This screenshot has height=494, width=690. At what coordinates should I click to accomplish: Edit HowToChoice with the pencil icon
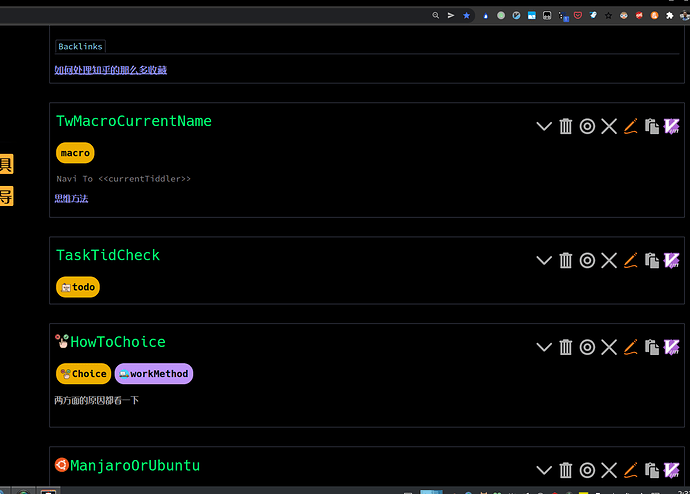631,347
